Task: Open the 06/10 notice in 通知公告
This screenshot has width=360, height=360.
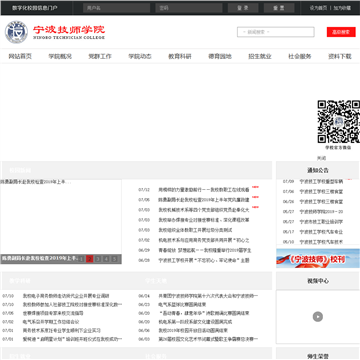Action: pyautogui.click(x=321, y=242)
